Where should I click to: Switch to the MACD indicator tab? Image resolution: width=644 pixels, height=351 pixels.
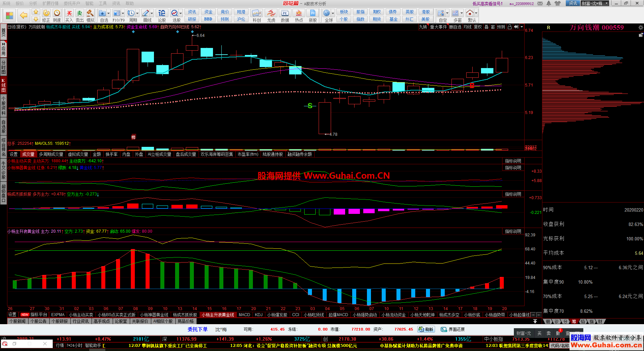(x=244, y=315)
